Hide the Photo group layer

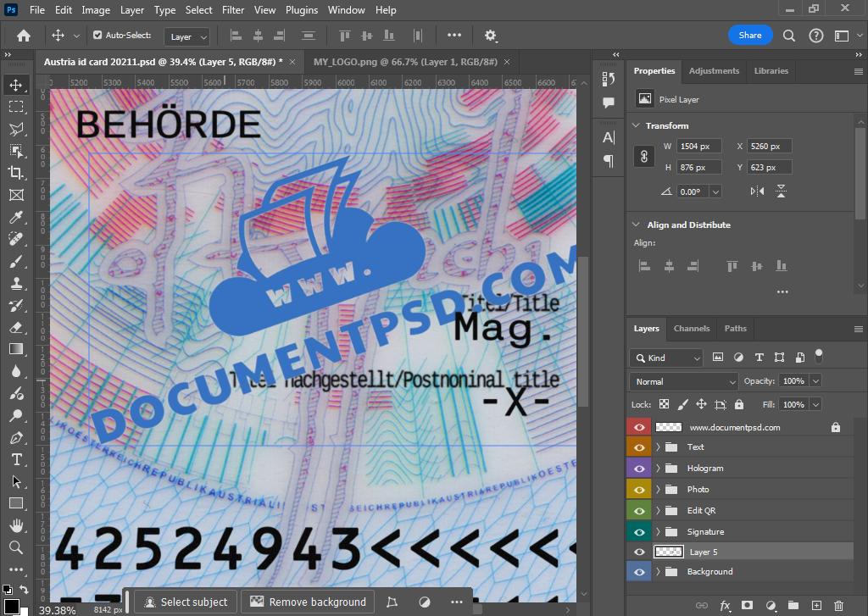[x=639, y=489]
